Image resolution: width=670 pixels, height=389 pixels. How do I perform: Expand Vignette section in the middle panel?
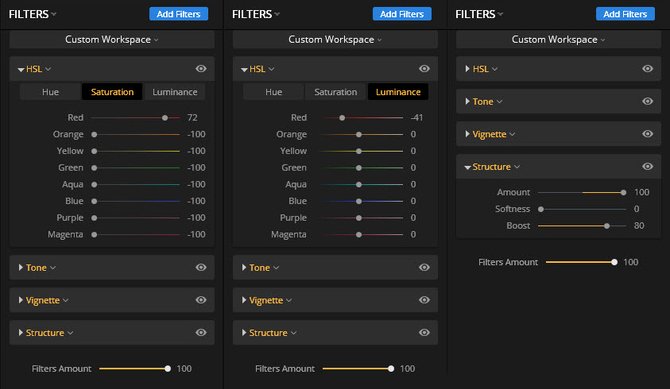(244, 300)
